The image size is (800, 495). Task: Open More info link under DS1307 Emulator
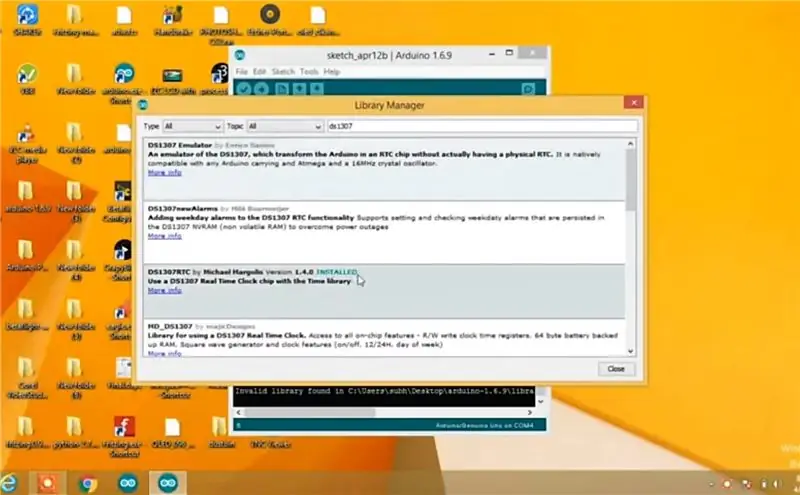pos(164,172)
